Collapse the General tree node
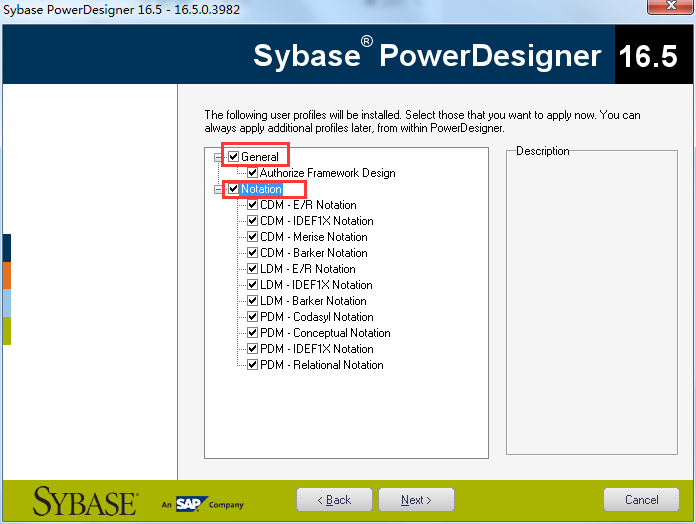The image size is (696, 524). [x=218, y=157]
